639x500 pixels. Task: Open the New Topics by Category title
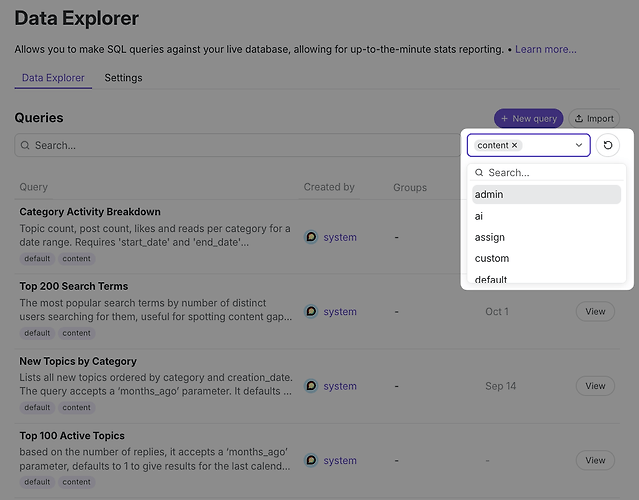pyautogui.click(x=78, y=361)
